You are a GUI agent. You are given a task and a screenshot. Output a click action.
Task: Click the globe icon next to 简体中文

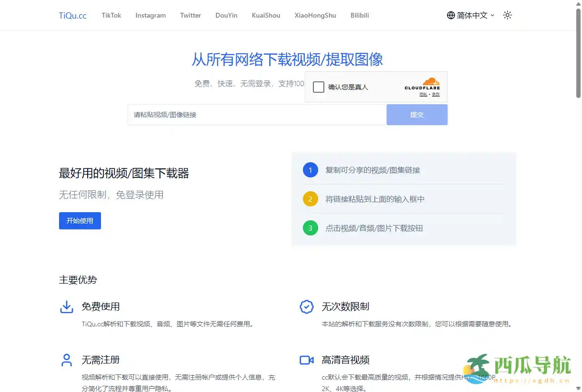coord(450,15)
